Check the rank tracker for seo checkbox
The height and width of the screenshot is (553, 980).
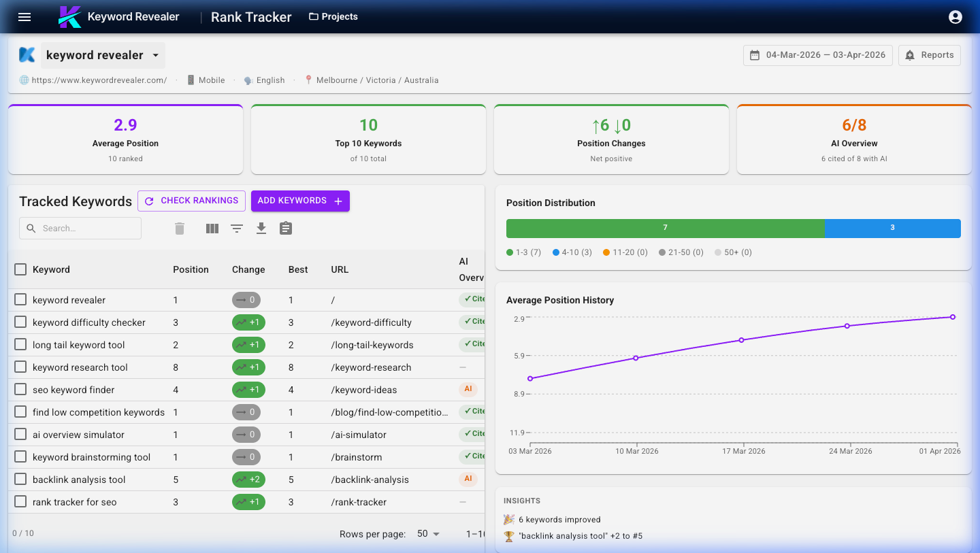coord(20,501)
